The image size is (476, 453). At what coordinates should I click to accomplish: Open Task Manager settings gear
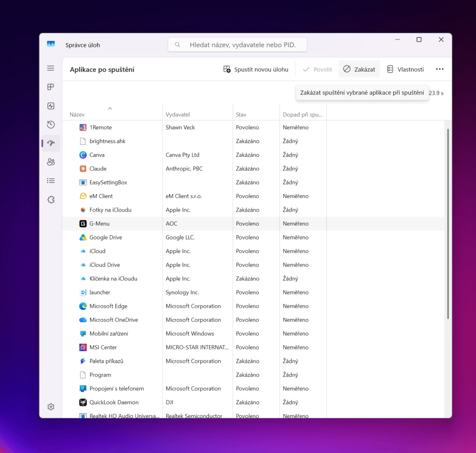pos(51,406)
